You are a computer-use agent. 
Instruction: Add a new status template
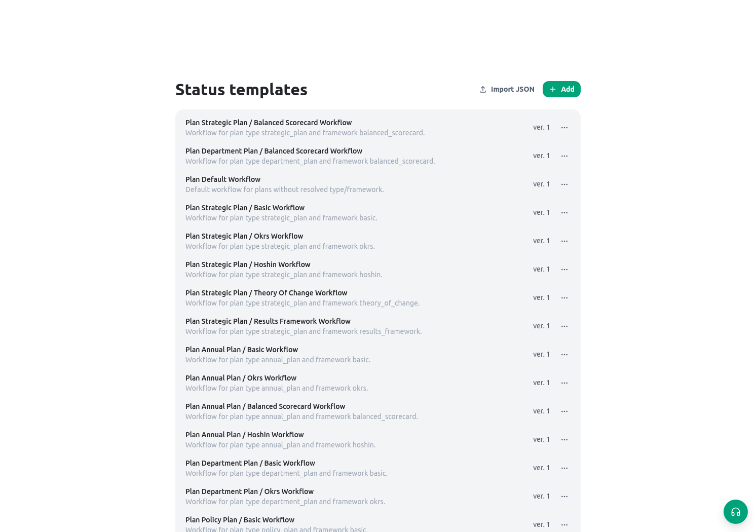click(561, 89)
